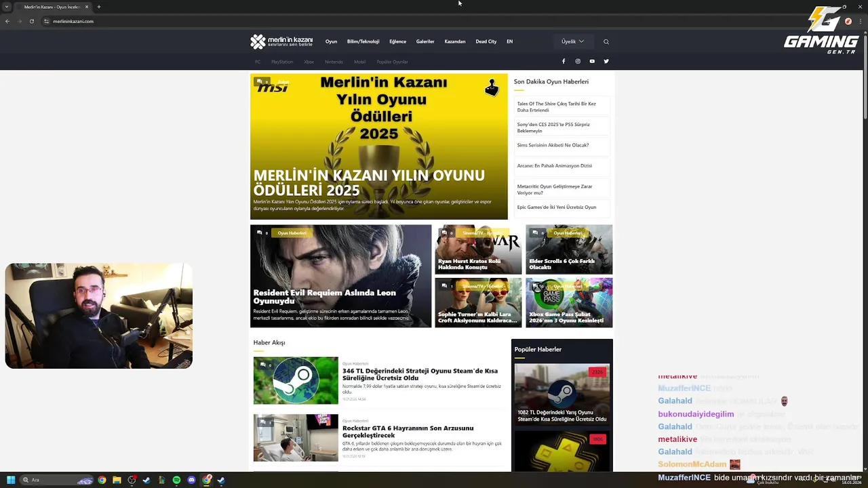868x488 pixels.
Task: Expand the Üyelik membership dropdown
Action: tap(573, 41)
